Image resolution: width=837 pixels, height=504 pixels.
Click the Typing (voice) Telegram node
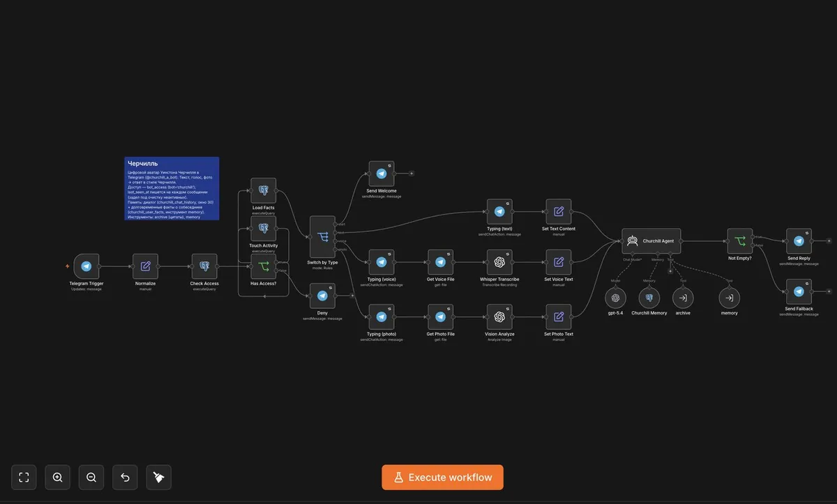click(x=382, y=262)
